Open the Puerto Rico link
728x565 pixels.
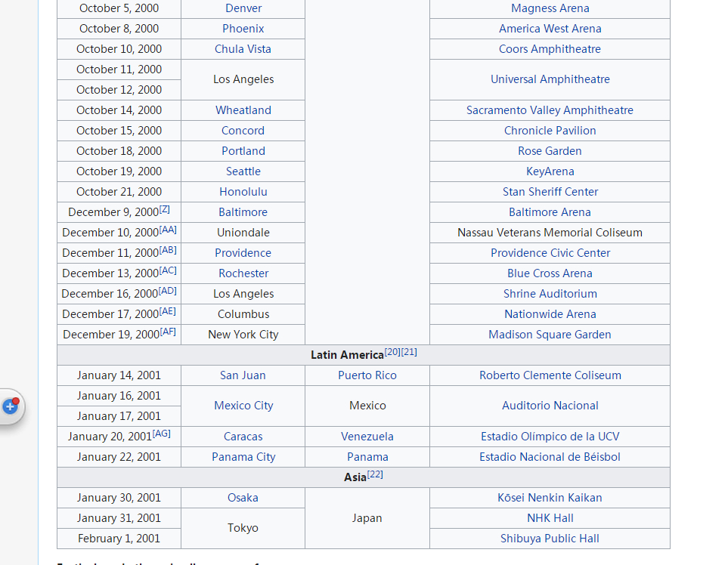pos(367,375)
